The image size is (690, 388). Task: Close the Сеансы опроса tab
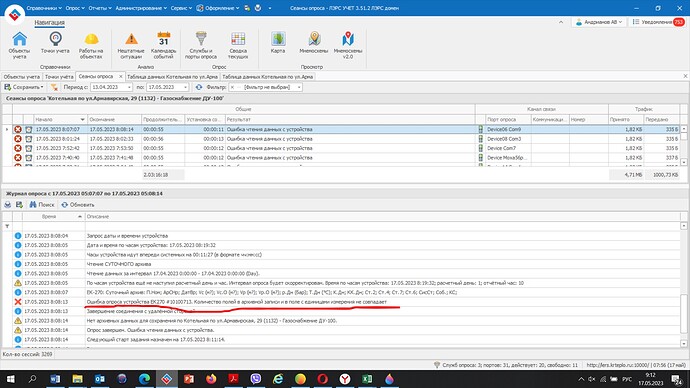point(121,77)
